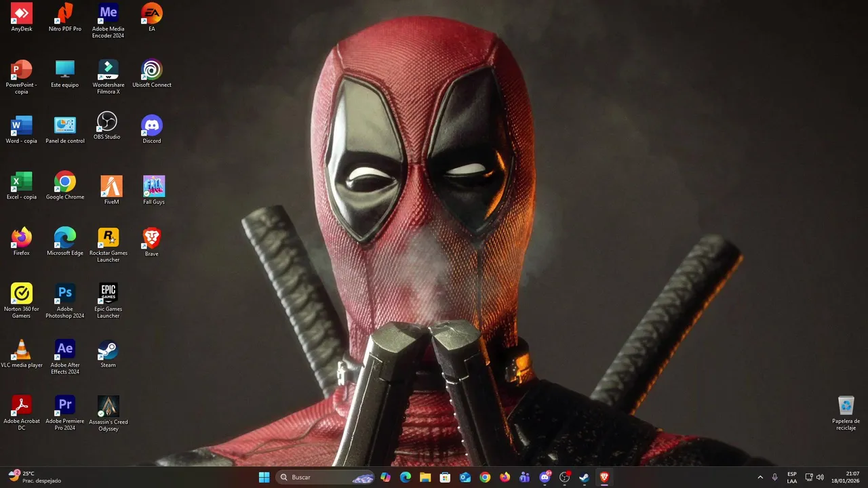Select the Firefox desktop shortcut
The image size is (868, 488).
pos(22,242)
